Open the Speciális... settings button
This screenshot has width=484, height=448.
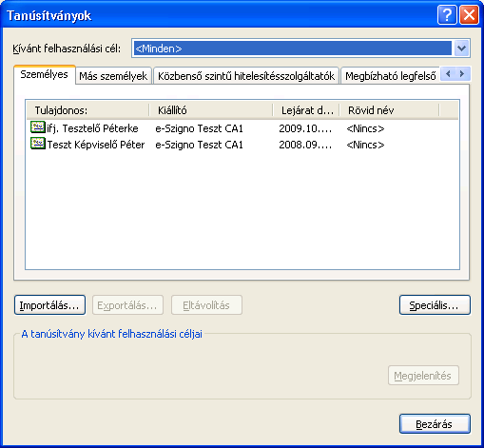tap(435, 305)
